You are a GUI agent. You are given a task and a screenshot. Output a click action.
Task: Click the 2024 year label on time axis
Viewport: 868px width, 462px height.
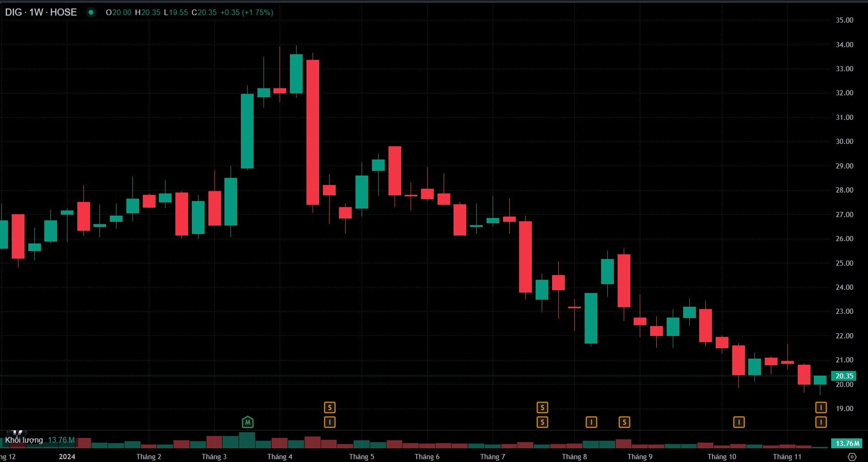pyautogui.click(x=67, y=456)
